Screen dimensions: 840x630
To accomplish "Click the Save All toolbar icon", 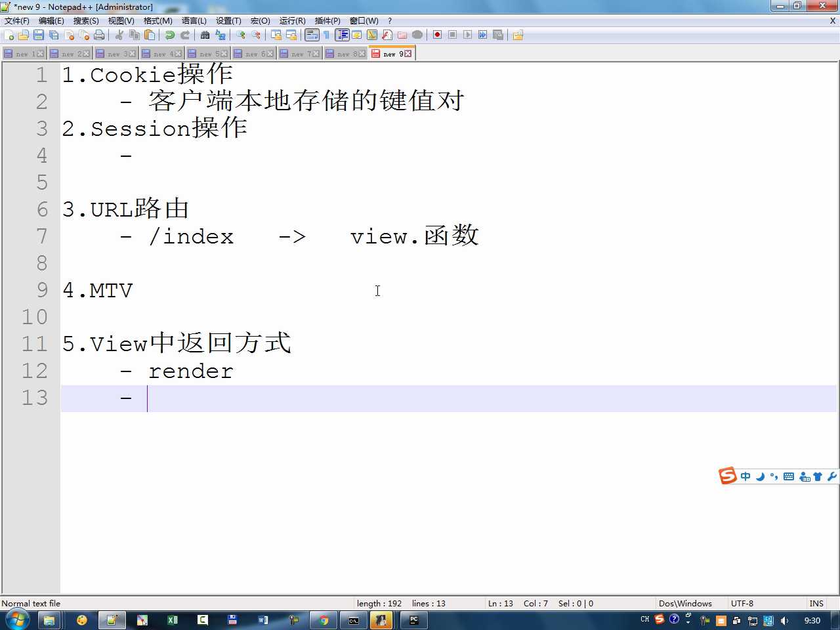I will click(x=54, y=35).
